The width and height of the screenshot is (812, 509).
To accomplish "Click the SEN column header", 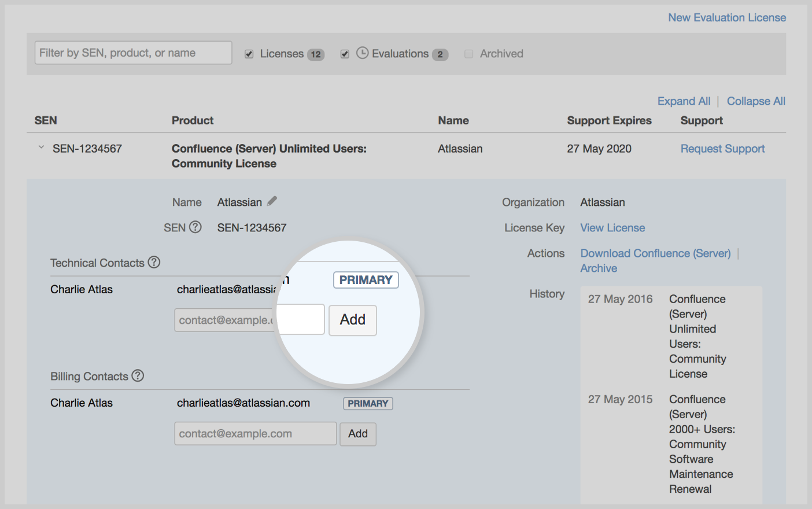I will coord(46,120).
